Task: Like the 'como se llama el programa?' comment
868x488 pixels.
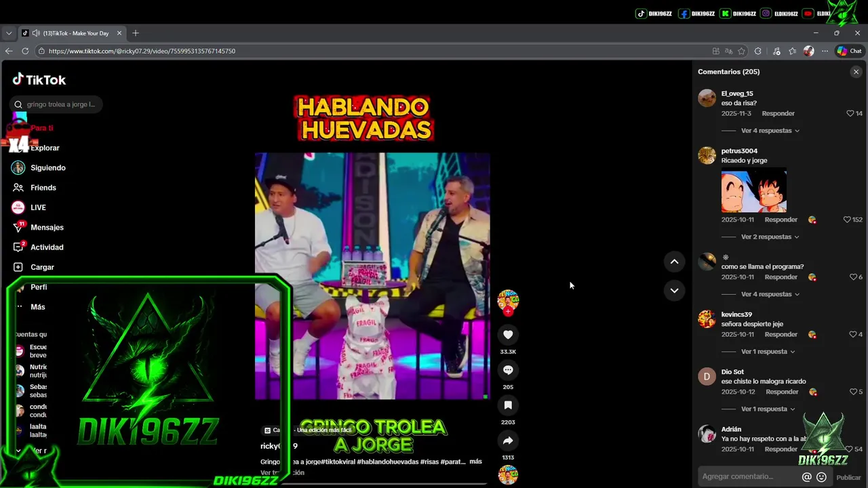Action: point(853,277)
